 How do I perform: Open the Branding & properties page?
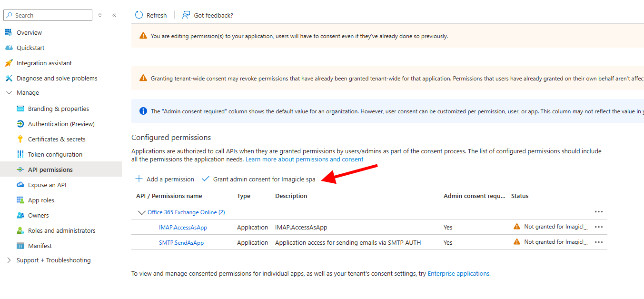coord(58,109)
